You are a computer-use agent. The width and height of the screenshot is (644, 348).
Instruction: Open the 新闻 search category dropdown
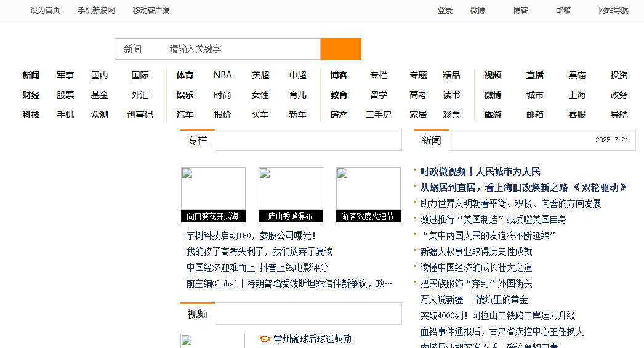(133, 49)
